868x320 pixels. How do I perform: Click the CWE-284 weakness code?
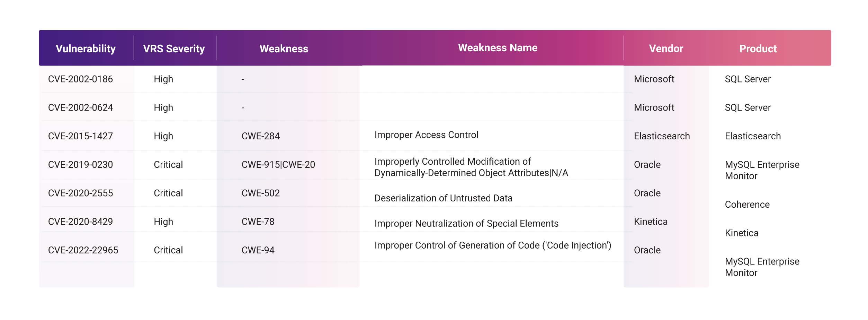260,136
